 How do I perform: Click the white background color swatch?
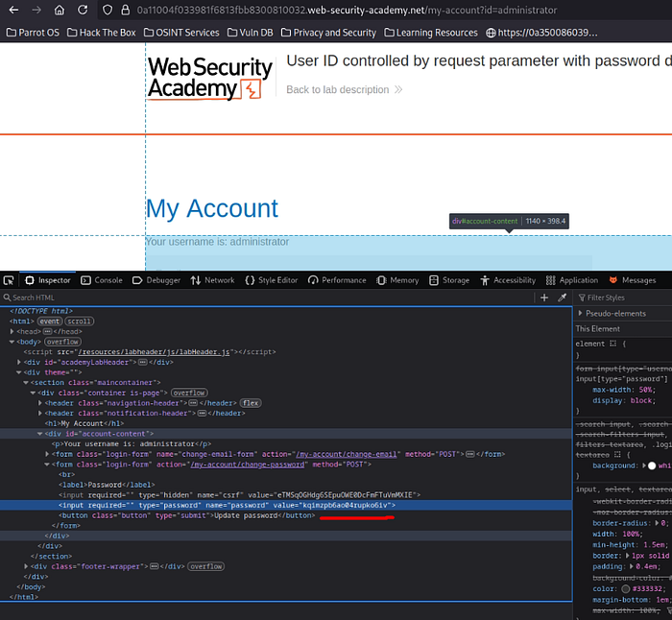coord(652,465)
